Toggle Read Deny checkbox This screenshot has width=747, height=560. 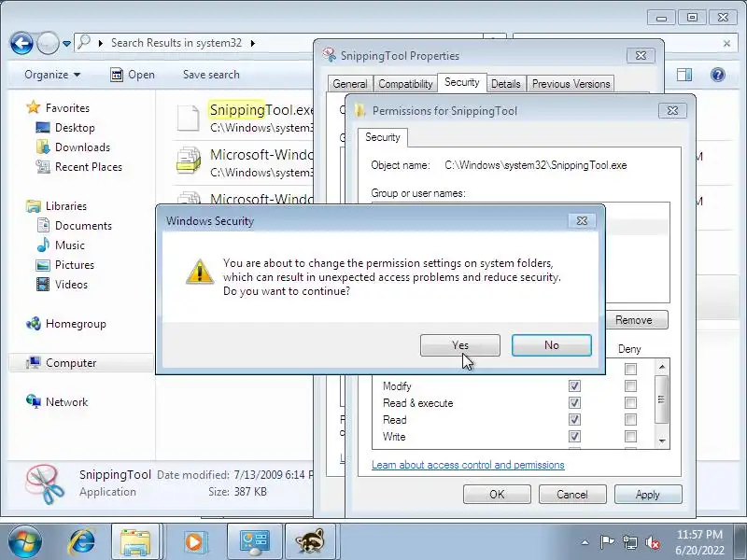coord(630,419)
